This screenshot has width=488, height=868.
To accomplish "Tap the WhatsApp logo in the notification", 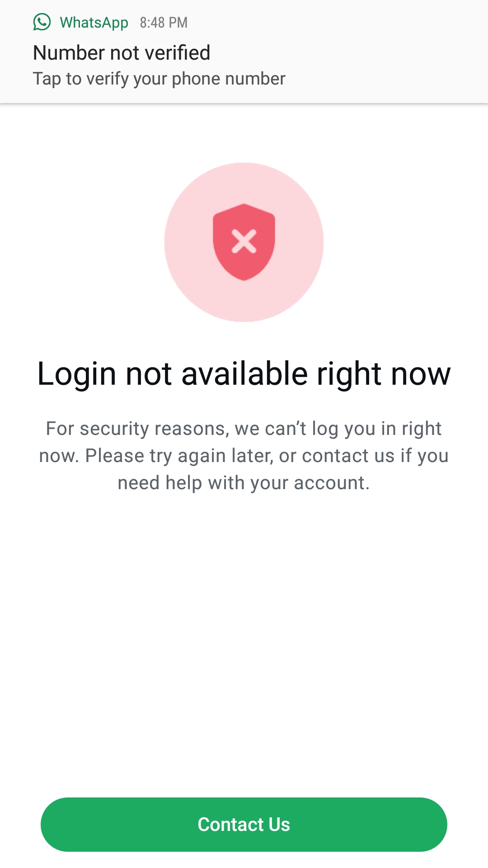I will coord(42,22).
